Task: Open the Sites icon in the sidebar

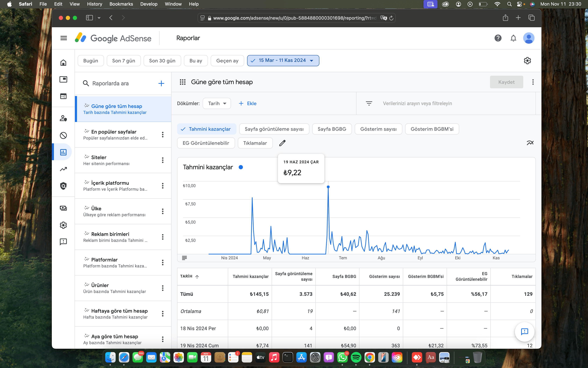Action: tap(63, 96)
